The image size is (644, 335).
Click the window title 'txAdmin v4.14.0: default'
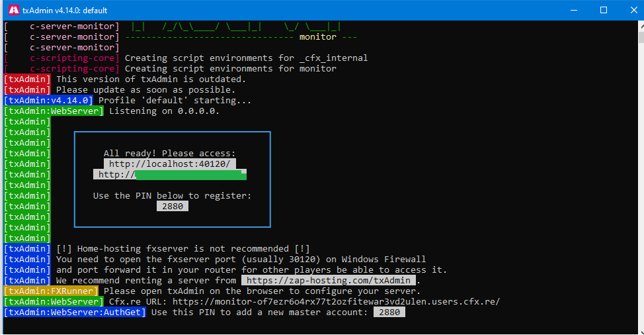click(65, 11)
